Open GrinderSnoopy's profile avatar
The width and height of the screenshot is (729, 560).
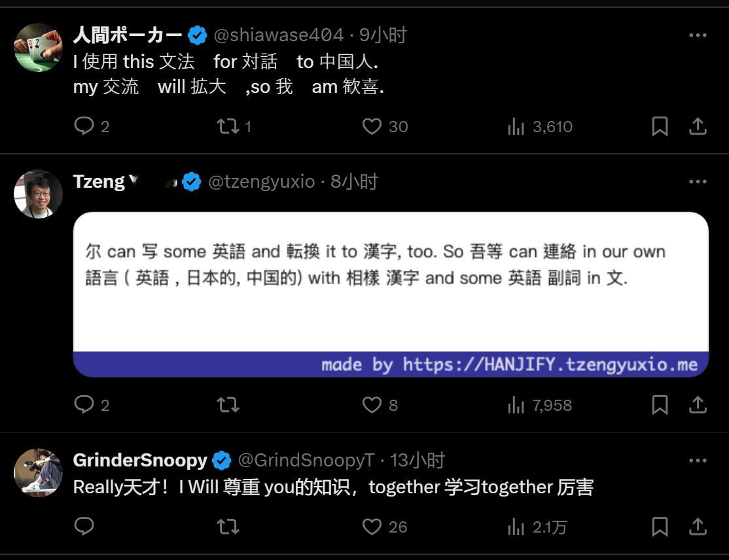[38, 472]
